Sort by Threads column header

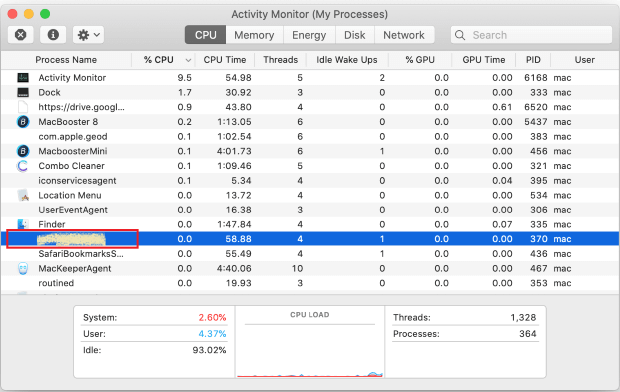(x=280, y=60)
